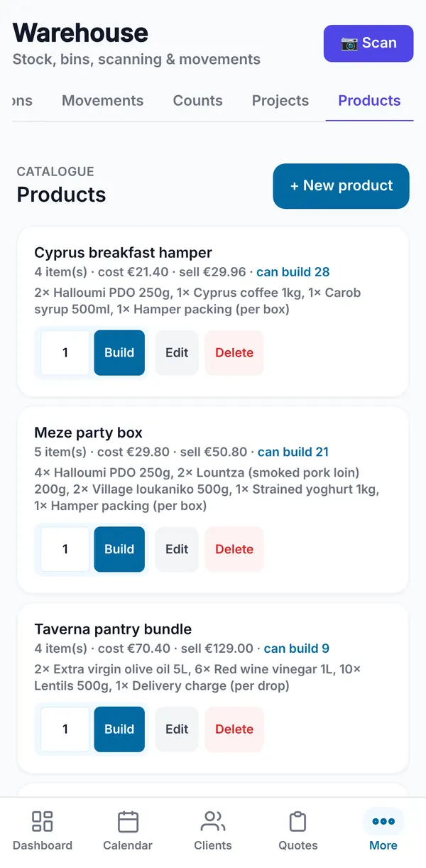
Task: Focus quantity field for Meze party box
Action: click(x=65, y=549)
